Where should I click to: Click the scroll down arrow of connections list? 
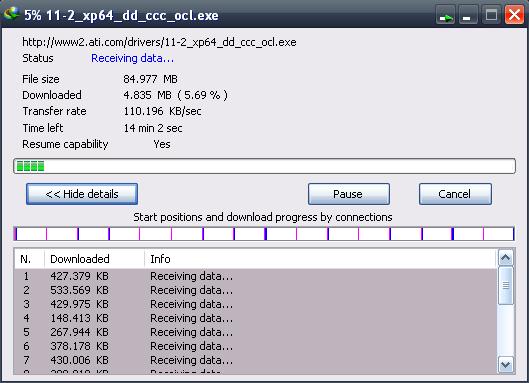click(506, 365)
